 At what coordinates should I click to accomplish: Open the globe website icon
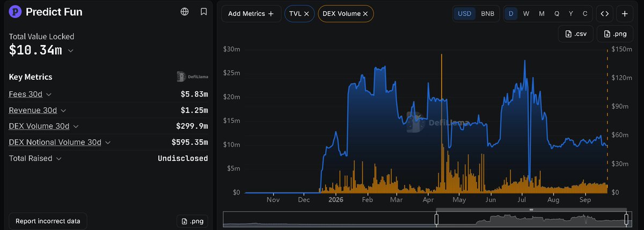pyautogui.click(x=185, y=11)
